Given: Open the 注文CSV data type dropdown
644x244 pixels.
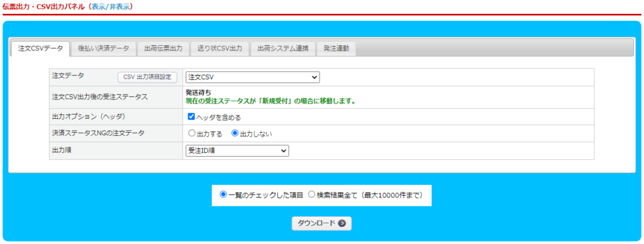Looking at the screenshot, I should click(x=253, y=77).
